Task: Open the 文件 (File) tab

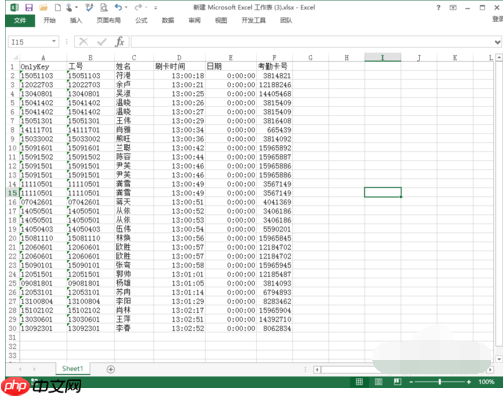Action: [x=20, y=20]
